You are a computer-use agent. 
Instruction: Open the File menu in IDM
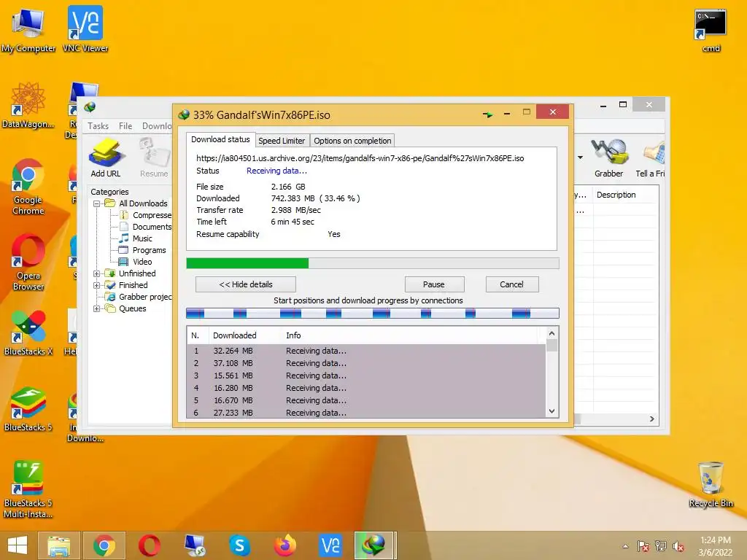coord(125,125)
